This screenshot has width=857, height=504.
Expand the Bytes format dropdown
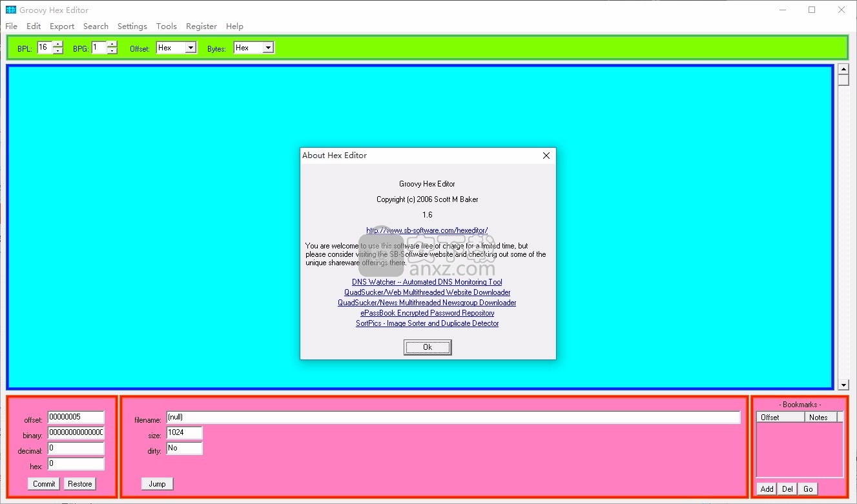[x=268, y=48]
